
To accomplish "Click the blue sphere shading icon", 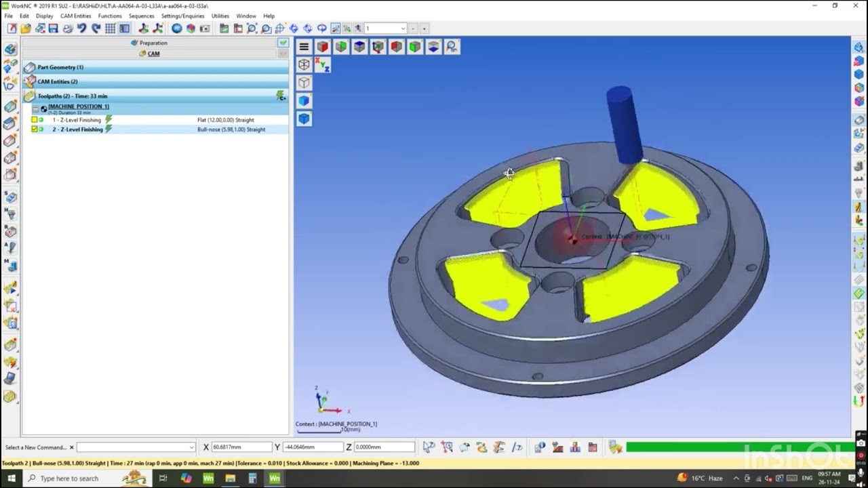I will 176,28.
